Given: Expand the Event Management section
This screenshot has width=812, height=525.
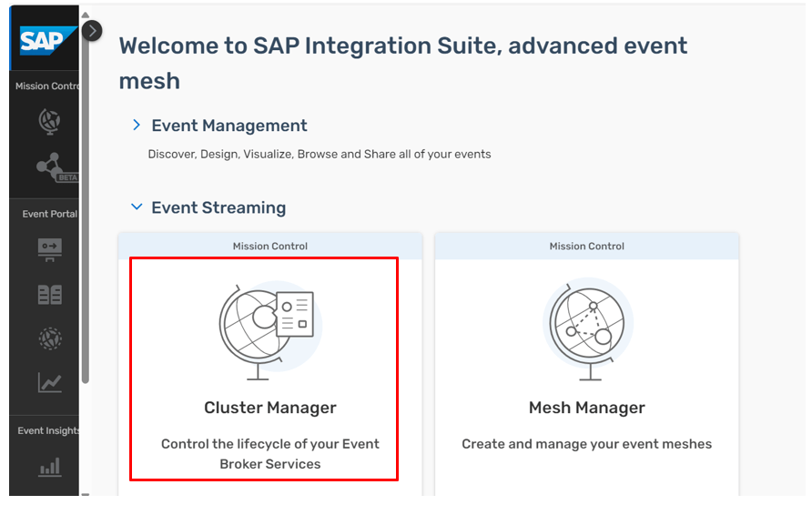Looking at the screenshot, I should pyautogui.click(x=137, y=125).
